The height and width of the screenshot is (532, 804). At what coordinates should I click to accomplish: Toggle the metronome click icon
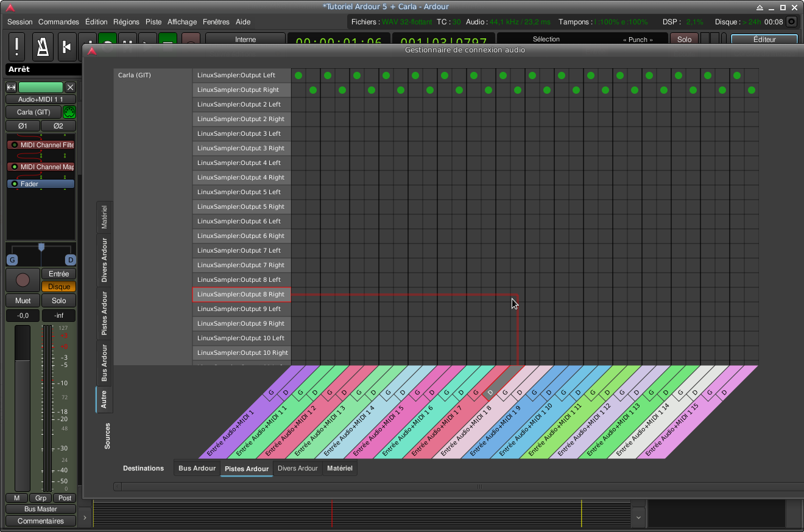[42, 47]
